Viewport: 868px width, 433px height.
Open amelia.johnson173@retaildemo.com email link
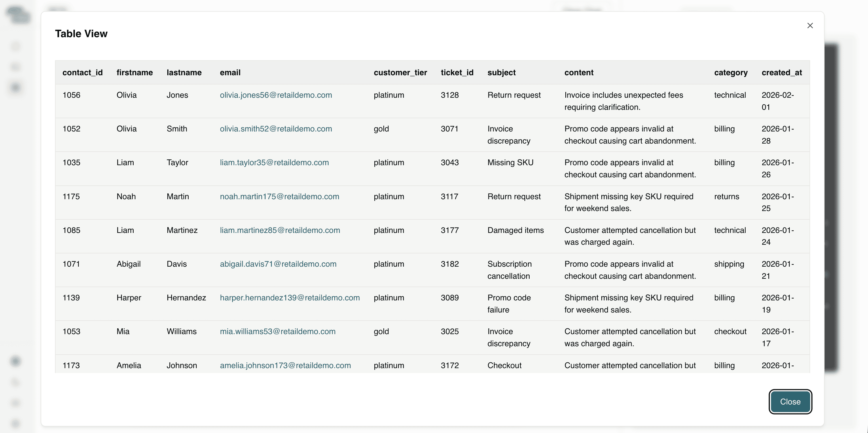[285, 365]
